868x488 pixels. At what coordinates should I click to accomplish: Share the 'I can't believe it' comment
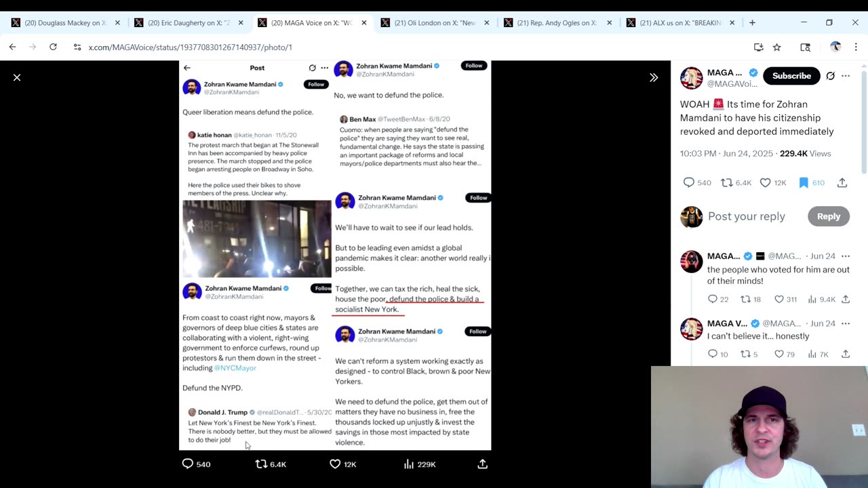point(846,354)
